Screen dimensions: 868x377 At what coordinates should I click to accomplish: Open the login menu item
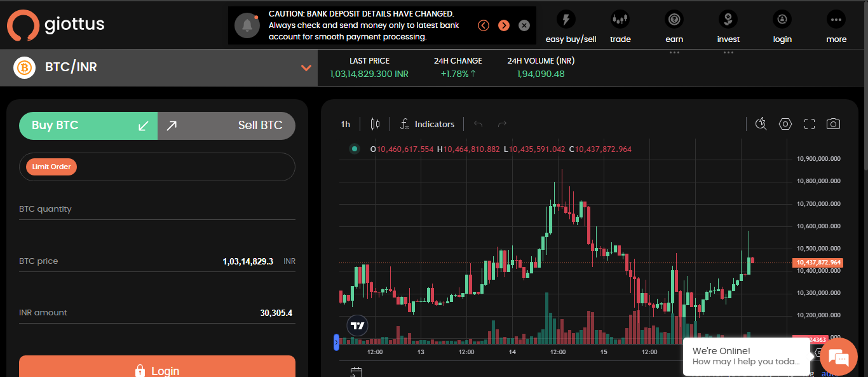click(782, 27)
